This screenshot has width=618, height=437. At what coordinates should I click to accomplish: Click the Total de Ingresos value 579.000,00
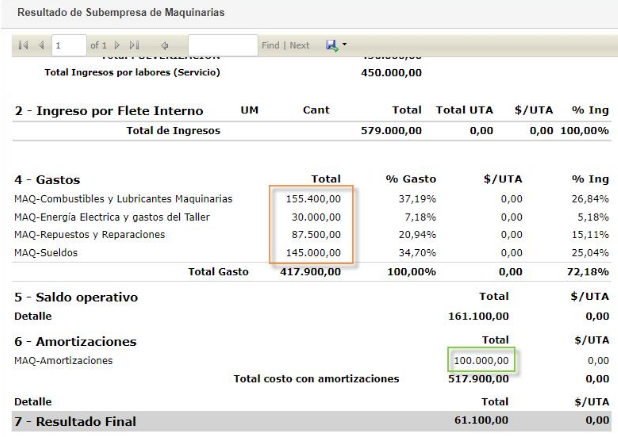pyautogui.click(x=391, y=130)
